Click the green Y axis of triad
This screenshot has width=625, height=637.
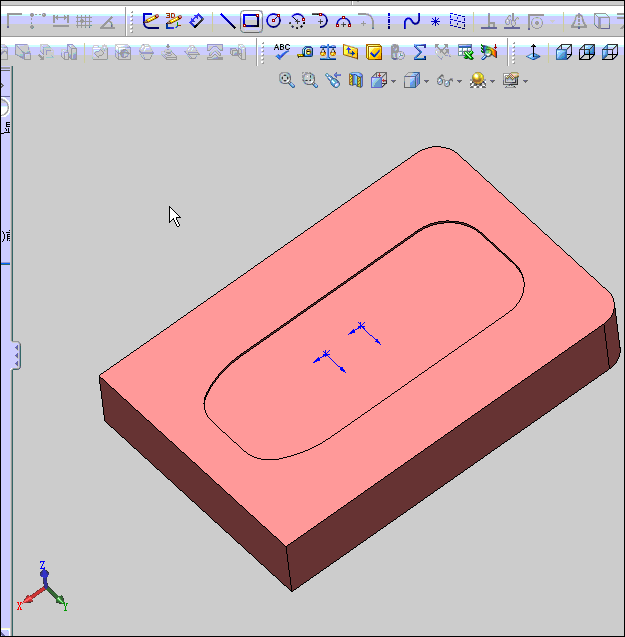click(x=57, y=598)
